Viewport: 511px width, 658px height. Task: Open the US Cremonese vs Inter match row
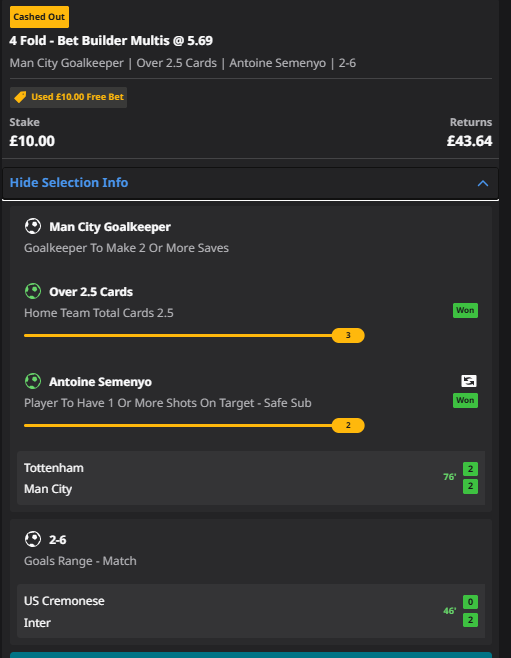click(251, 611)
